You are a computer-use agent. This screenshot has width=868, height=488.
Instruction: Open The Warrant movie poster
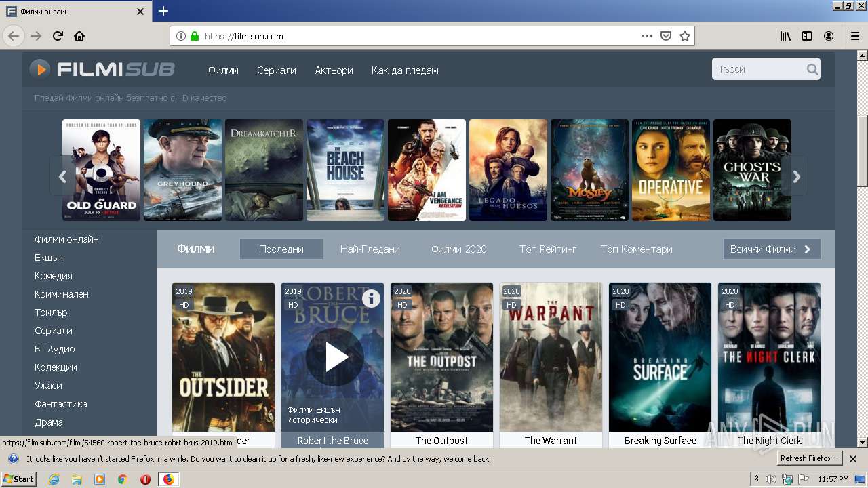[x=551, y=357]
